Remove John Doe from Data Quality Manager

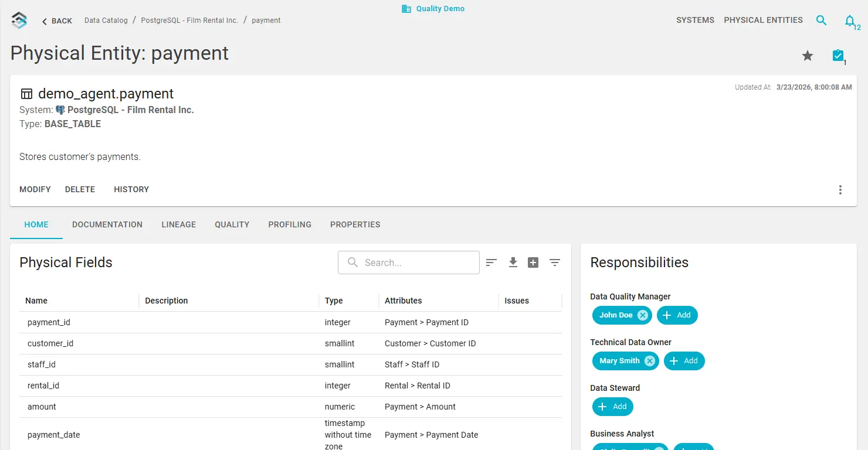643,315
